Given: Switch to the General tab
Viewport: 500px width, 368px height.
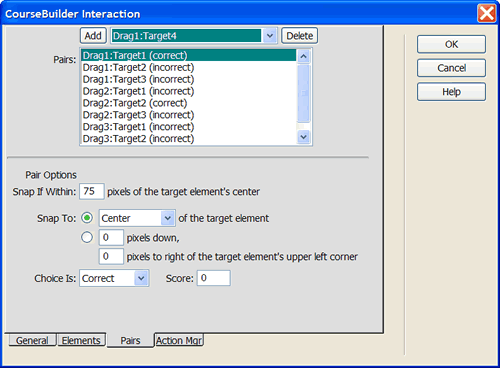Looking at the screenshot, I should pyautogui.click(x=32, y=340).
